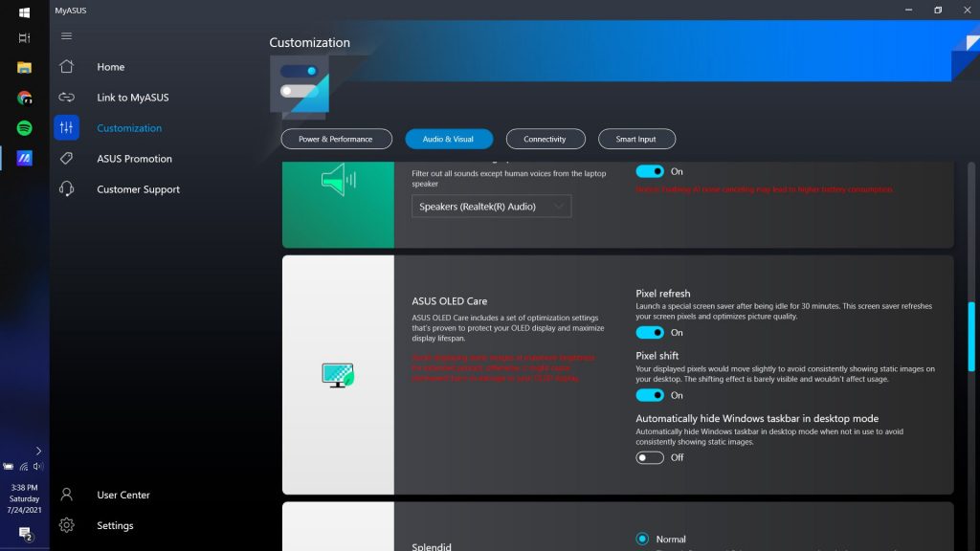The height and width of the screenshot is (551, 980).
Task: Click the ASUS OLED Care heading
Action: 449,301
